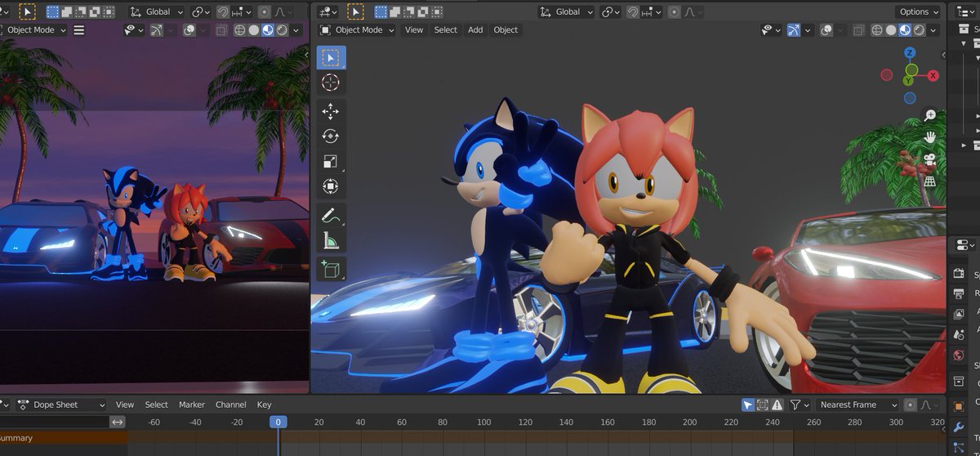The image size is (980, 456).
Task: Click the blue Z axis on gizmo
Action: coord(910,53)
